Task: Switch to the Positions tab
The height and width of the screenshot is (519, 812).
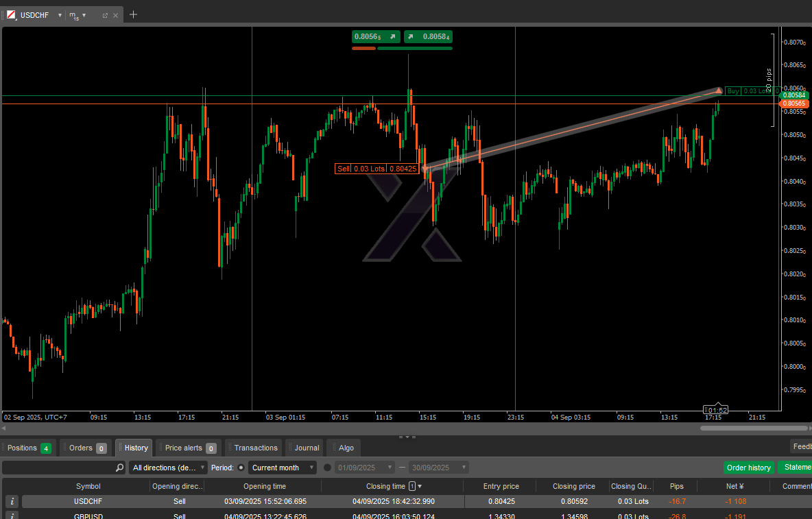Action: pyautogui.click(x=28, y=448)
